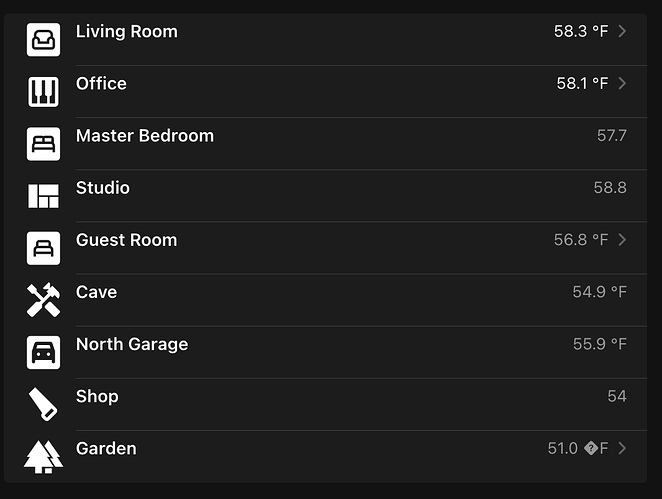This screenshot has height=499, width=662.
Task: Click the North Garage car icon
Action: tap(43, 352)
